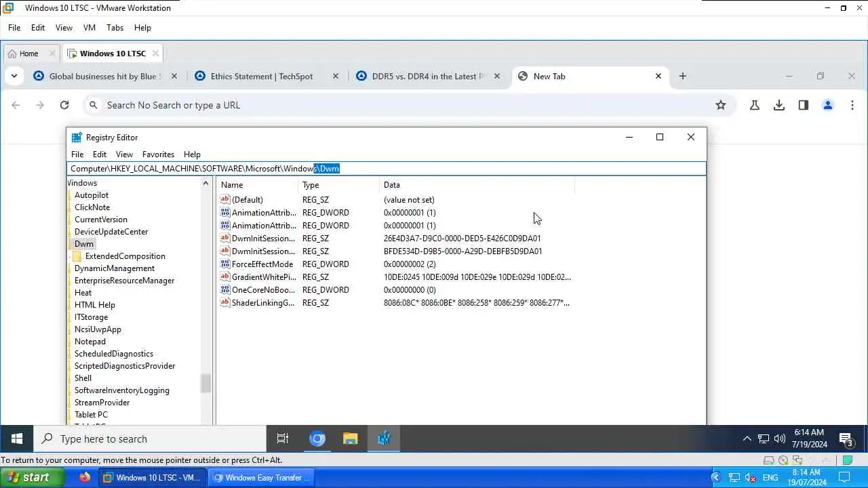868x488 pixels.
Task: Select the Autopilot registry key
Action: pyautogui.click(x=92, y=195)
